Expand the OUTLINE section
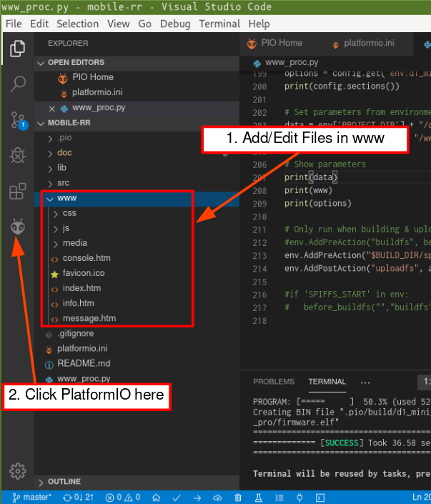The width and height of the screenshot is (431, 504). coord(137,482)
